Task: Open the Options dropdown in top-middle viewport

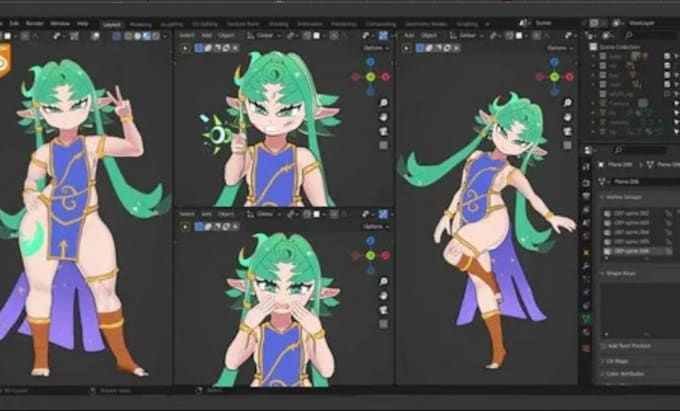Action: coord(376,48)
